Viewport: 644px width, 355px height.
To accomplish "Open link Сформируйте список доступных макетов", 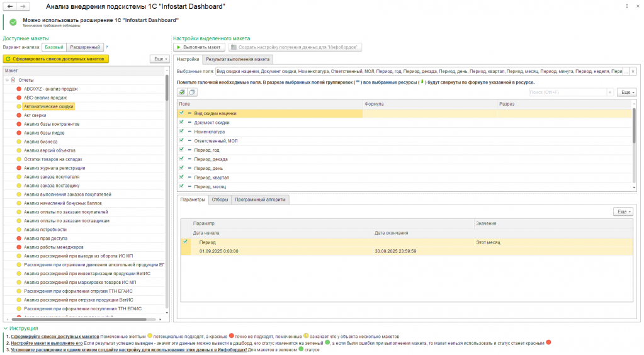I will click(55, 337).
